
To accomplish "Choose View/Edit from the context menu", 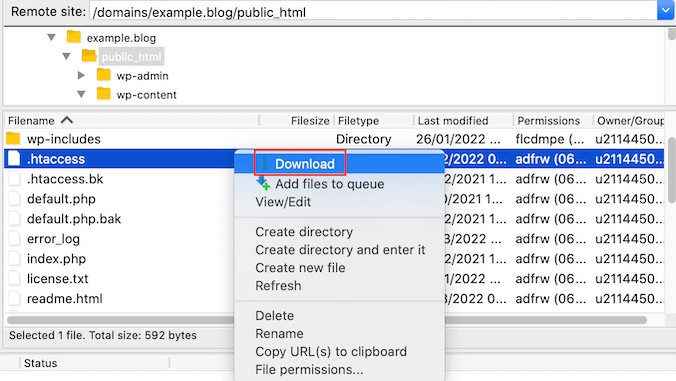I will (x=283, y=202).
